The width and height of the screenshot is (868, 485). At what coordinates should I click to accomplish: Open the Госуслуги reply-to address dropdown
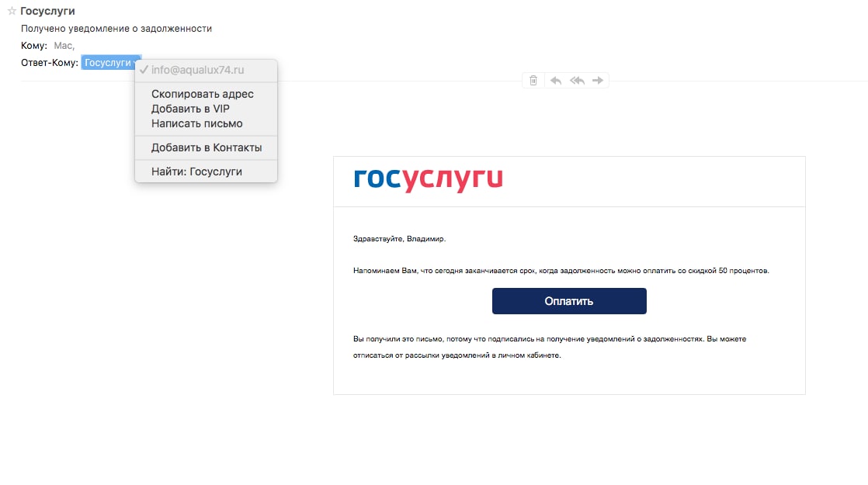111,63
